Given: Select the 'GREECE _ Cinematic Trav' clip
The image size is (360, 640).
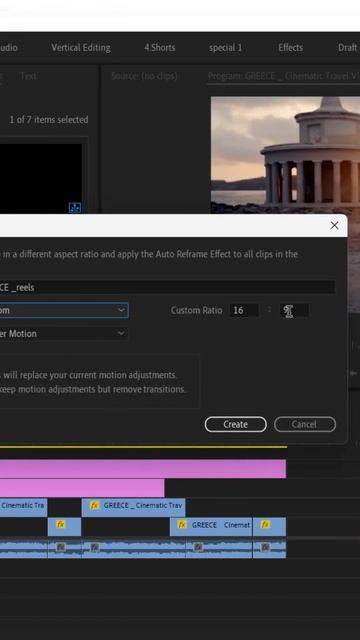Looking at the screenshot, I should click(x=133, y=507).
